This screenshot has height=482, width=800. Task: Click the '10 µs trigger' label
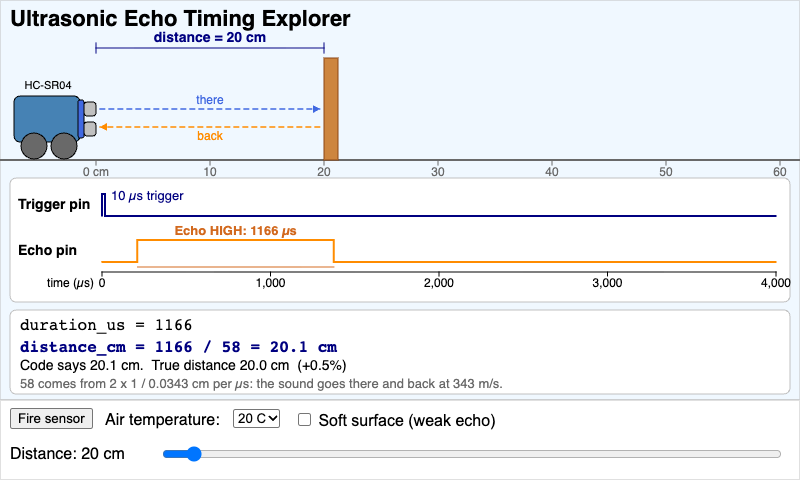(x=147, y=196)
